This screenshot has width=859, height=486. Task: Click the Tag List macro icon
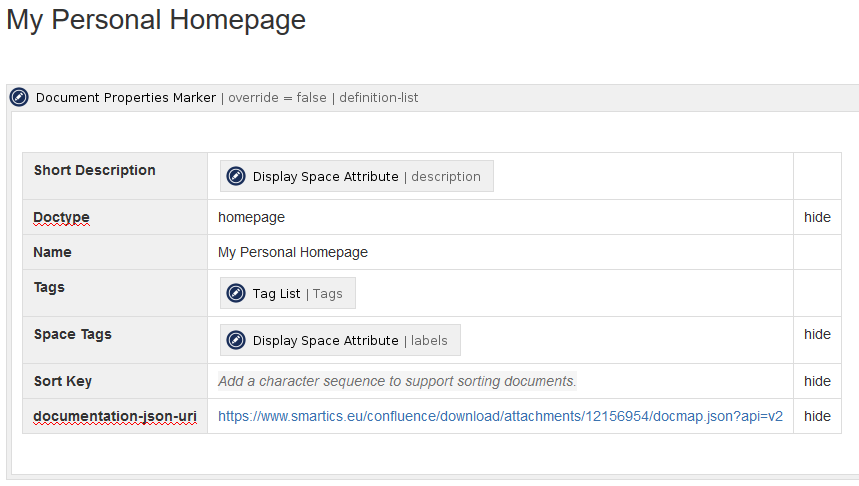click(x=236, y=293)
